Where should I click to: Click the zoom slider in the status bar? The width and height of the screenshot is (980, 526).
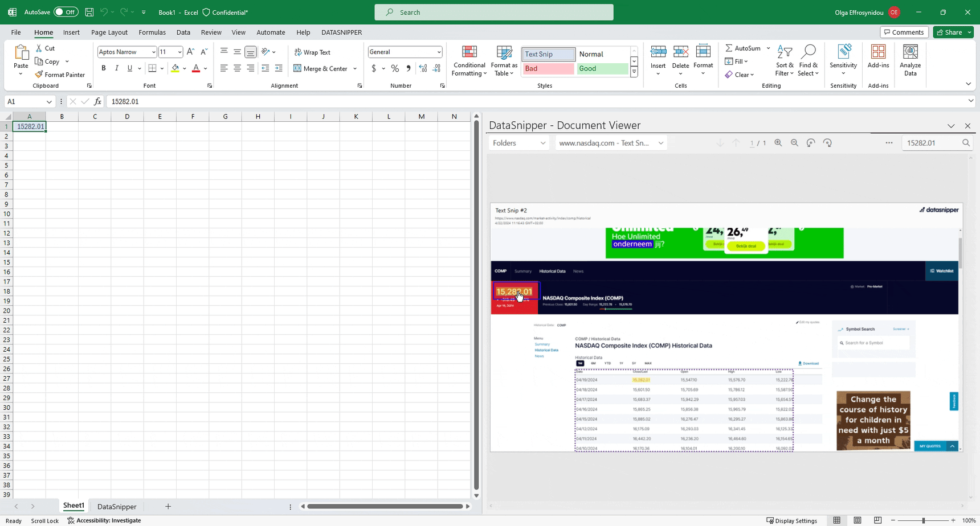(x=923, y=520)
